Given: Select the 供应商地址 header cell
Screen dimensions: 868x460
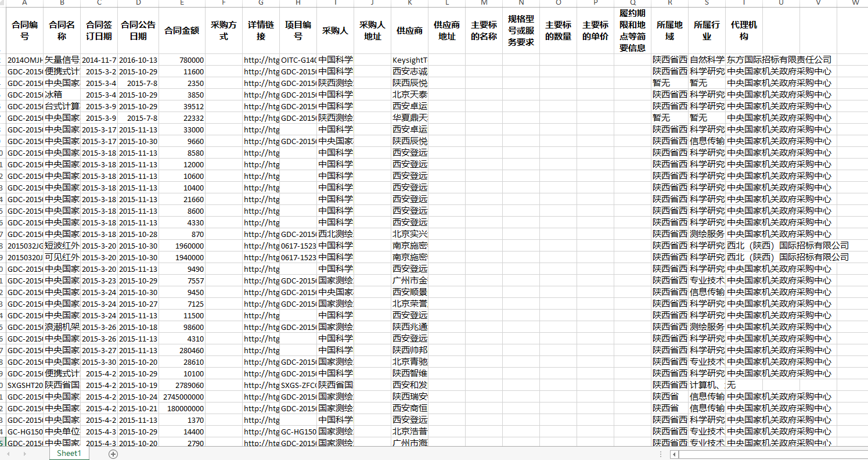Looking at the screenshot, I should 446,31.
